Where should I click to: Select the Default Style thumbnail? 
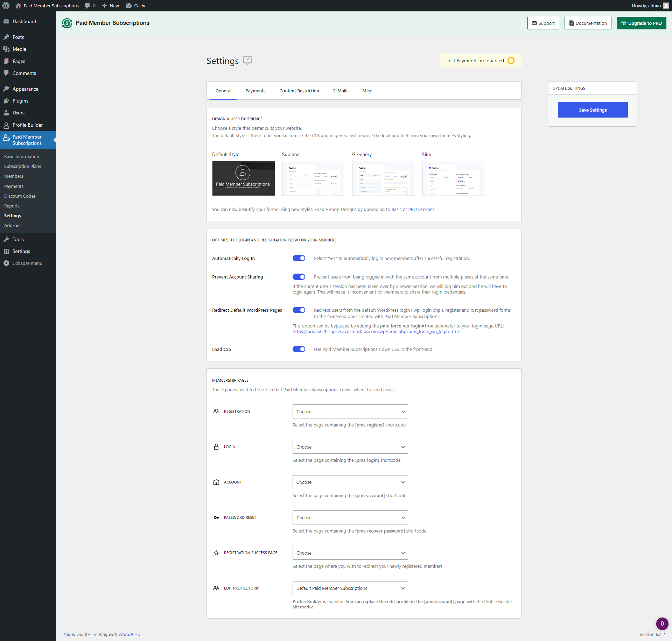244,178
